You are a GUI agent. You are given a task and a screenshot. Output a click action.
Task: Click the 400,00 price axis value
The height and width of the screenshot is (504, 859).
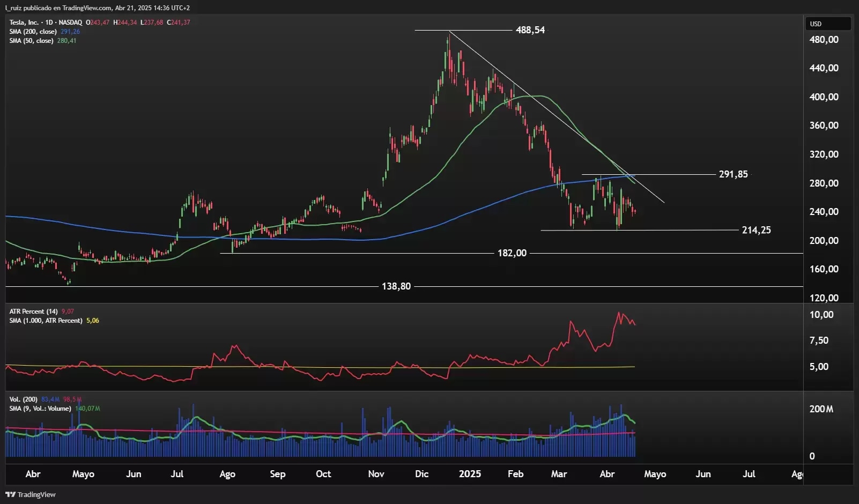pos(824,97)
